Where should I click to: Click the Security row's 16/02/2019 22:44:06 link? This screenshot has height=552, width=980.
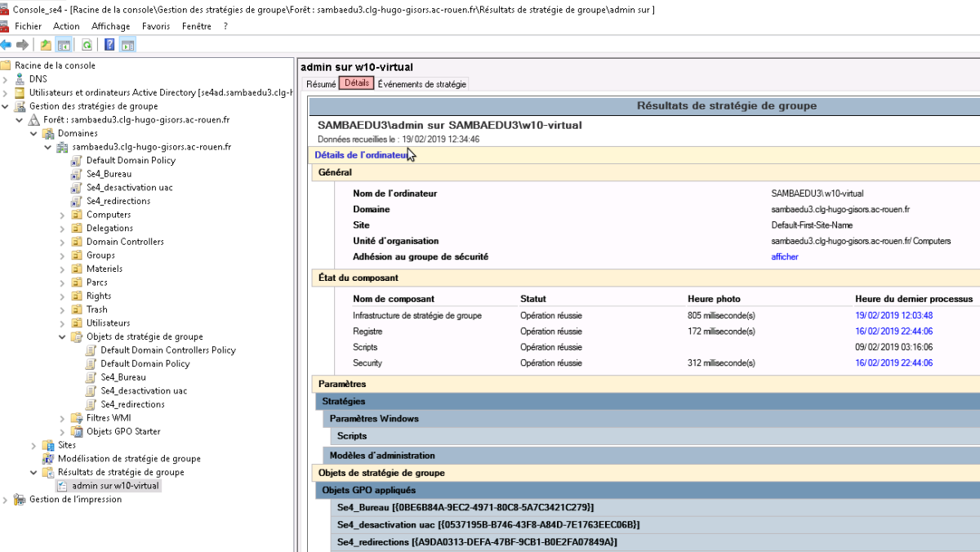click(x=894, y=363)
